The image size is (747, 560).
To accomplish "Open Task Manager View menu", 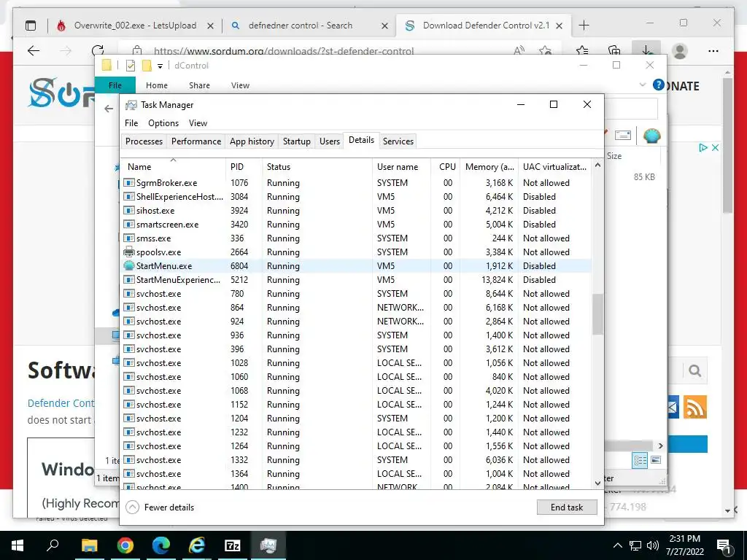I will [198, 122].
